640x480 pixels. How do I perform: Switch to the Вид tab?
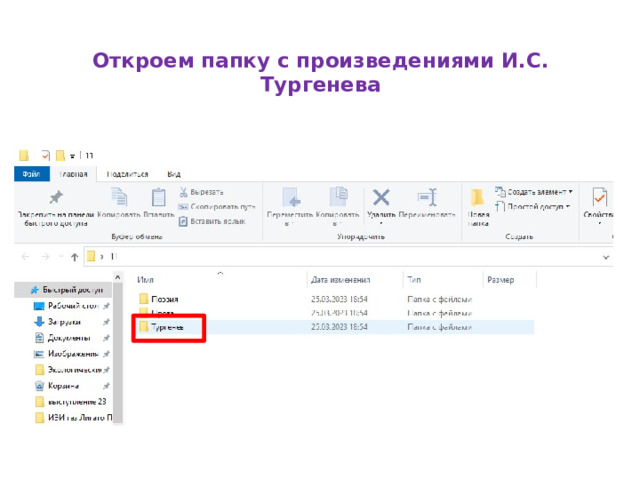click(174, 174)
